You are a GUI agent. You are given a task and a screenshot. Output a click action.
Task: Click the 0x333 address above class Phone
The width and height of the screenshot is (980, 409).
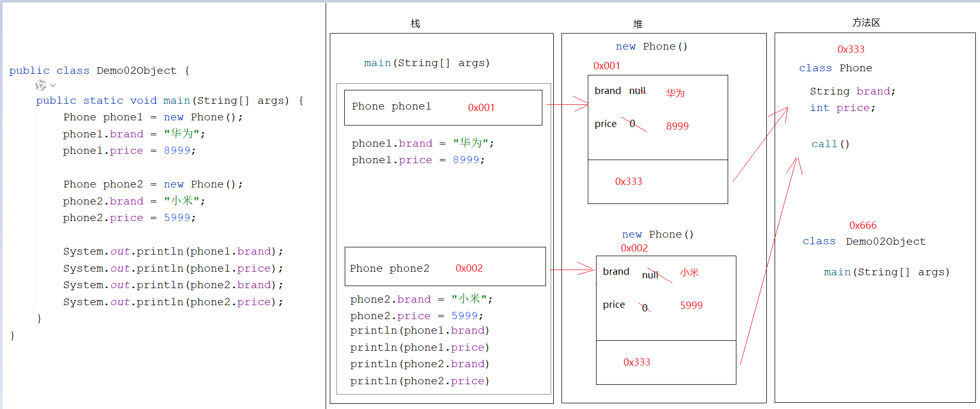850,50
